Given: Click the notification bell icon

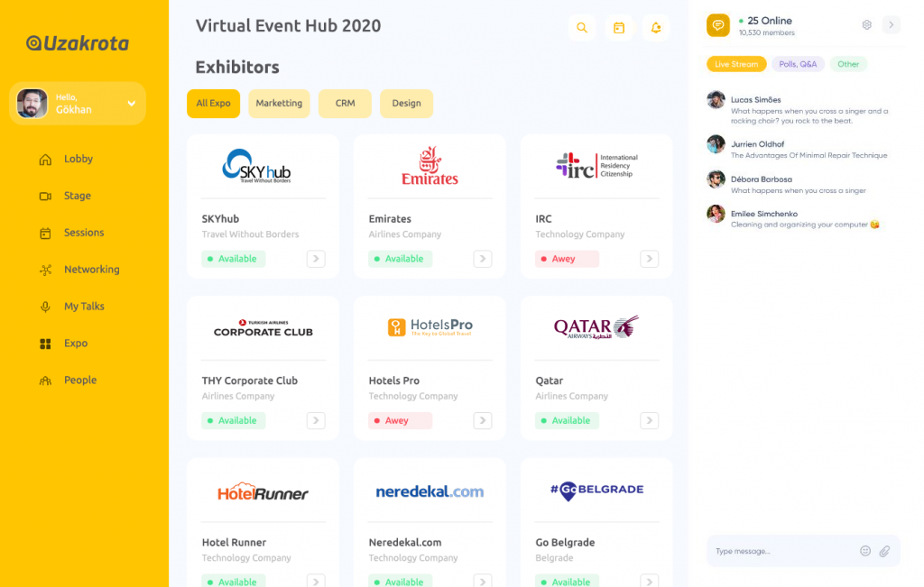Looking at the screenshot, I should click(656, 28).
